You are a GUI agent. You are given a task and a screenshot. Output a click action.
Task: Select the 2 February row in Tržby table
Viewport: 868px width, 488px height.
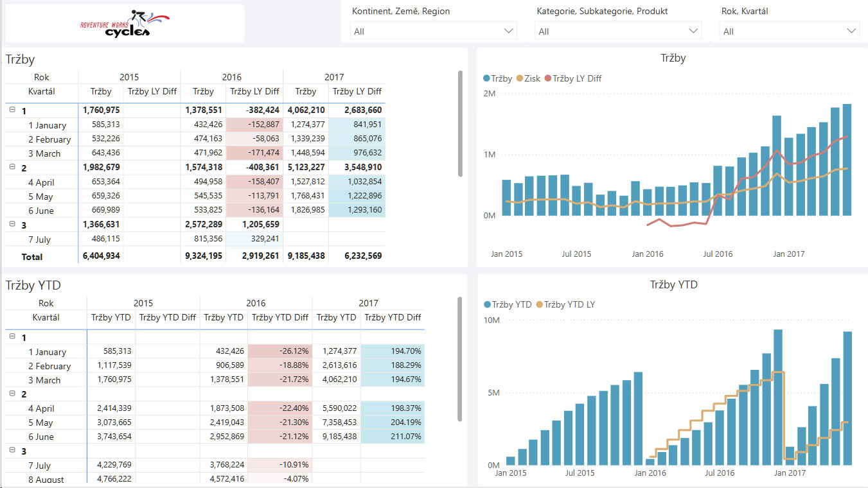195,139
